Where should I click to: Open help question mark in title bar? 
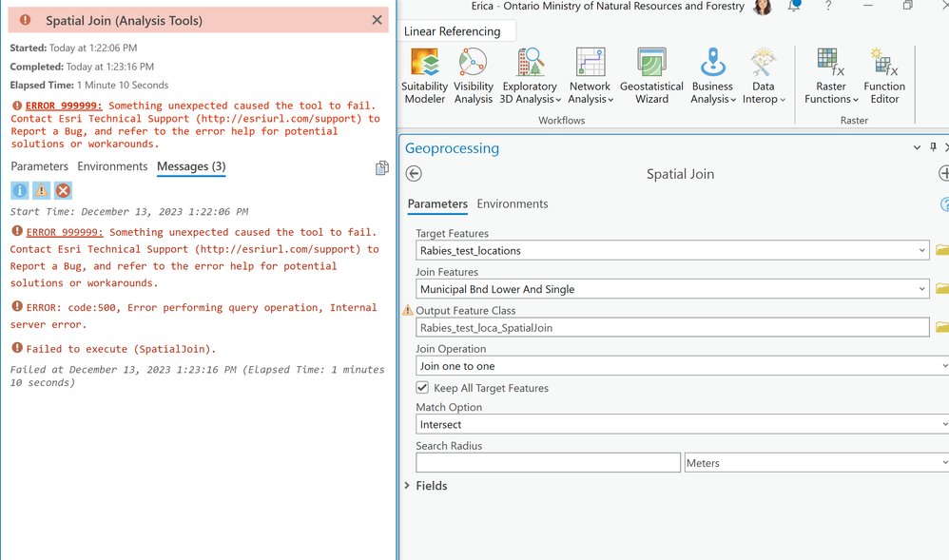[828, 6]
